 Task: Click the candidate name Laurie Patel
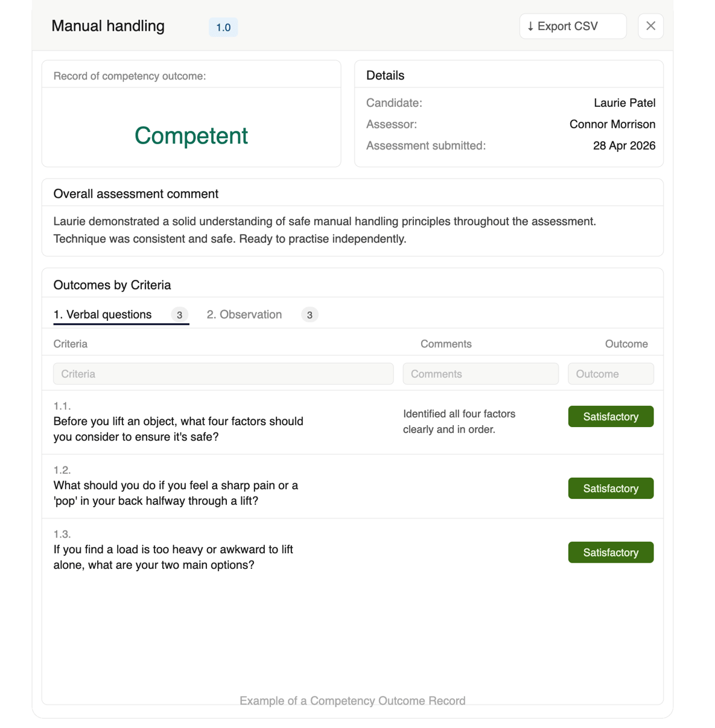[624, 103]
